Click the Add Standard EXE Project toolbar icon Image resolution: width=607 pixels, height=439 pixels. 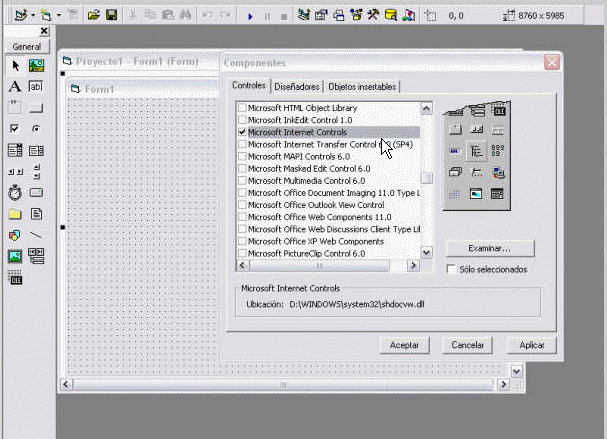point(21,15)
